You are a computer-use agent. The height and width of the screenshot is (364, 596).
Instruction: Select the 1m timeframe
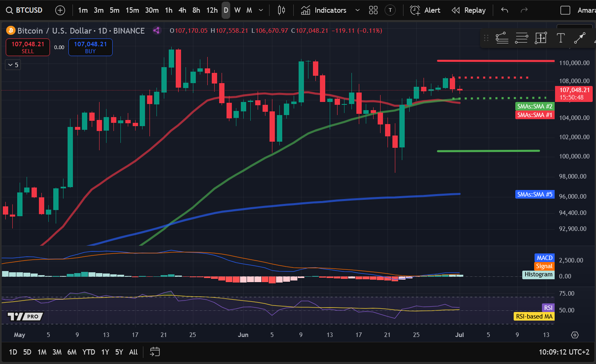point(83,10)
